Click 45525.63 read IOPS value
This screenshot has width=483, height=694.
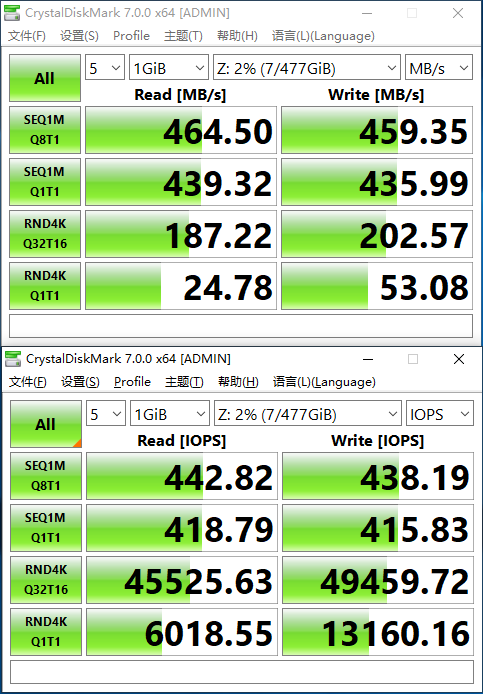pyautogui.click(x=182, y=580)
